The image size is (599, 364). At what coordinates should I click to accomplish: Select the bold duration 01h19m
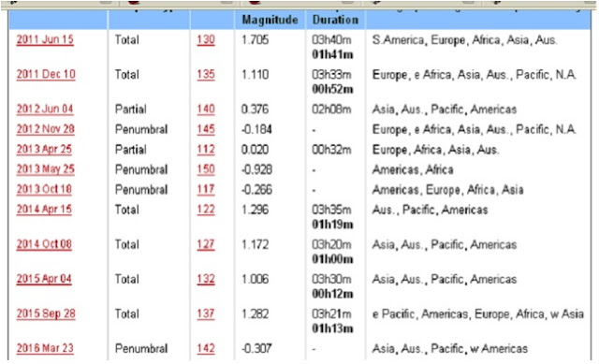332,225
